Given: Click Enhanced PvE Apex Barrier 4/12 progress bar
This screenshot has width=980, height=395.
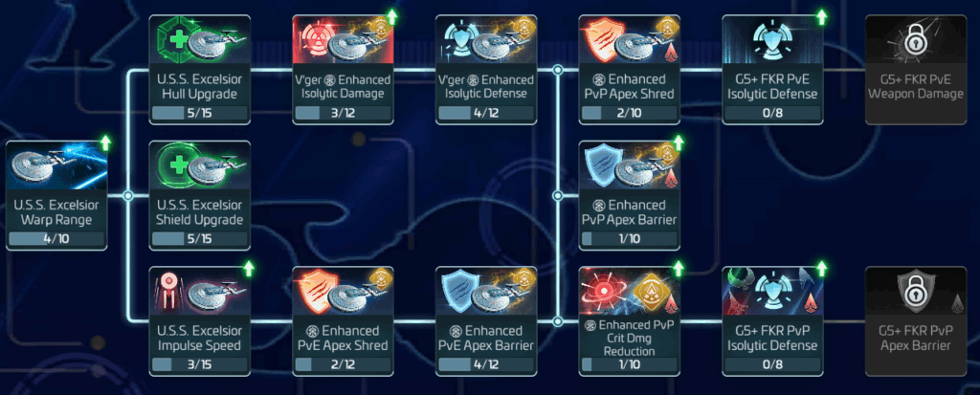Looking at the screenshot, I should tap(486, 365).
